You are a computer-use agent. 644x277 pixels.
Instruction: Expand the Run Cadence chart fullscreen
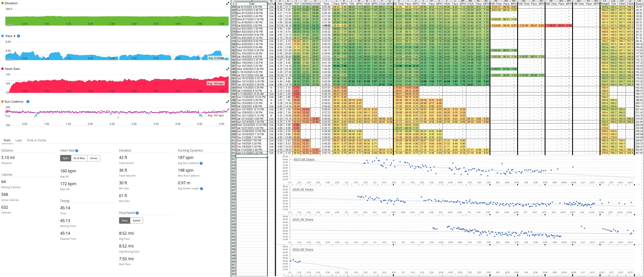[x=228, y=102]
